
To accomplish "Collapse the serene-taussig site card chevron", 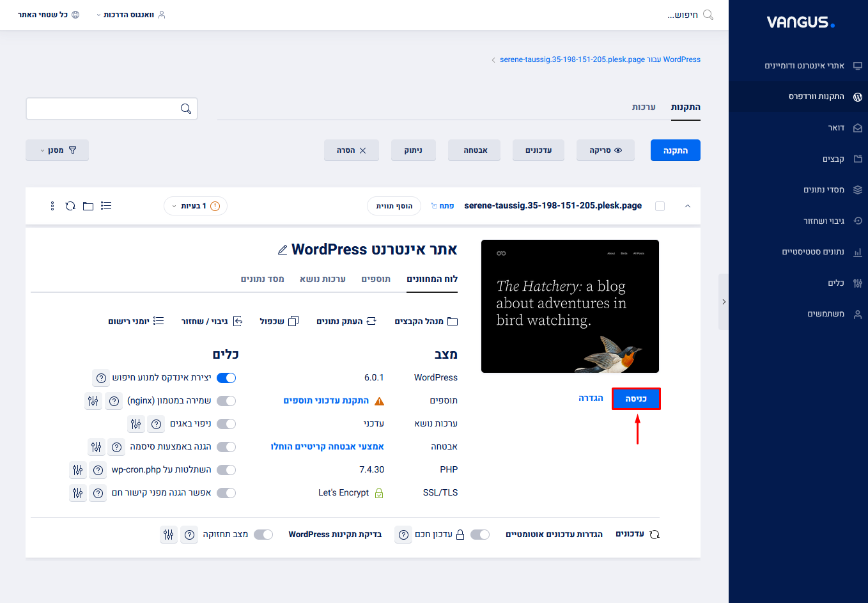I will pyautogui.click(x=688, y=206).
